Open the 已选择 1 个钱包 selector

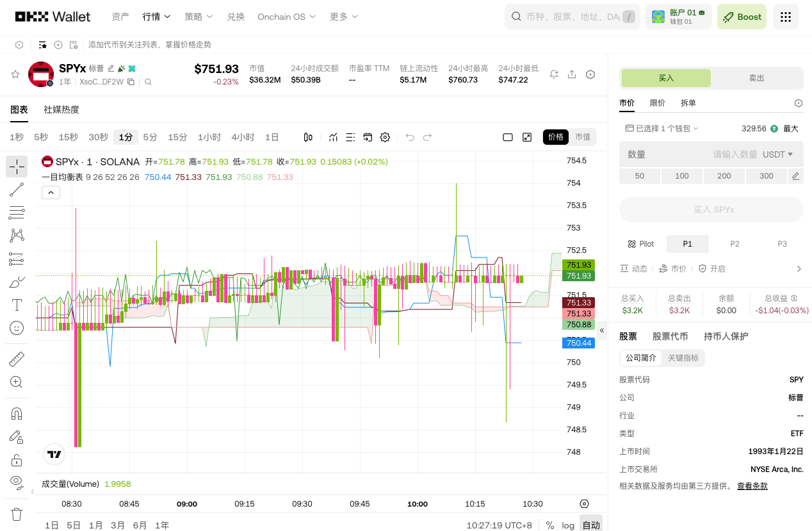tap(662, 129)
